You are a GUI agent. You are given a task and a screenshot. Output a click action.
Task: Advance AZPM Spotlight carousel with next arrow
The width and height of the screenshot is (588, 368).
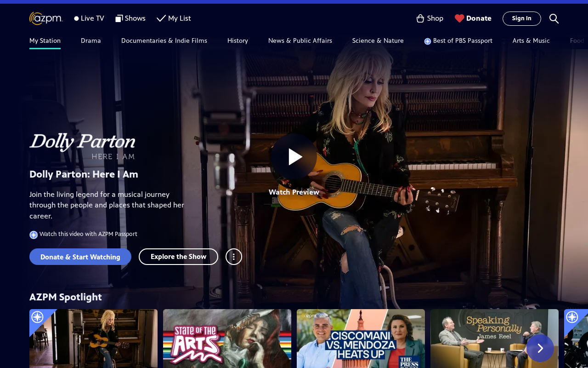coord(540,348)
